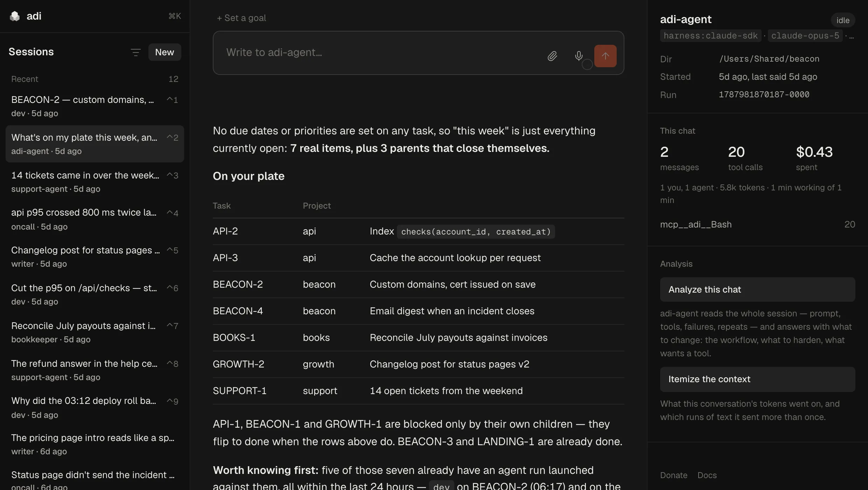Open the pricing page intro session
Viewport: 868px width, 490px height.
click(95, 444)
